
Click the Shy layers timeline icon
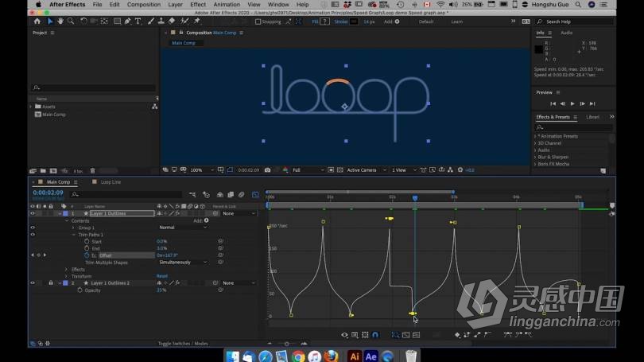click(x=220, y=195)
